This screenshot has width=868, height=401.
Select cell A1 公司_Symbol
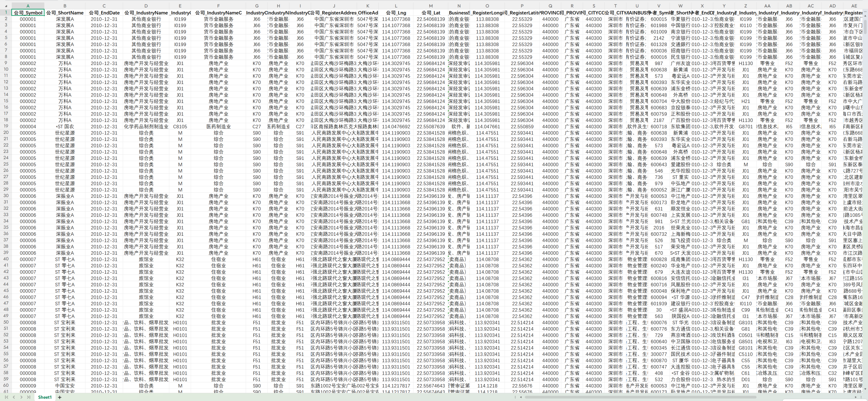(28, 13)
